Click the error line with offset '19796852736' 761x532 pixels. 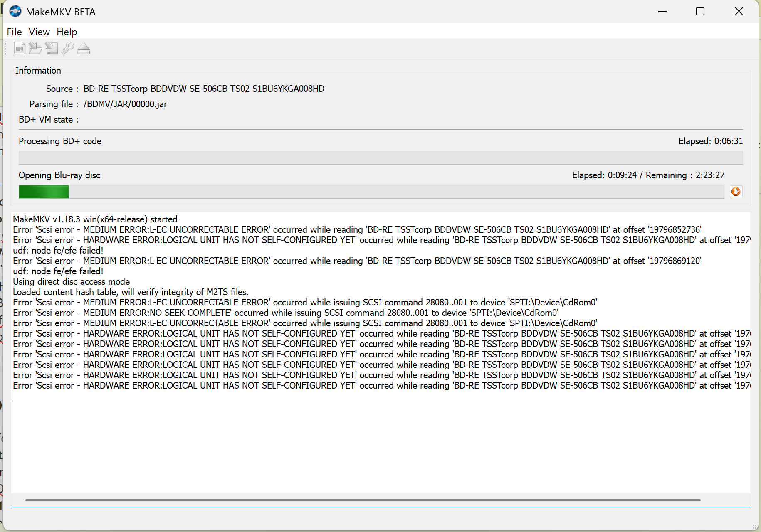pyautogui.click(x=357, y=229)
